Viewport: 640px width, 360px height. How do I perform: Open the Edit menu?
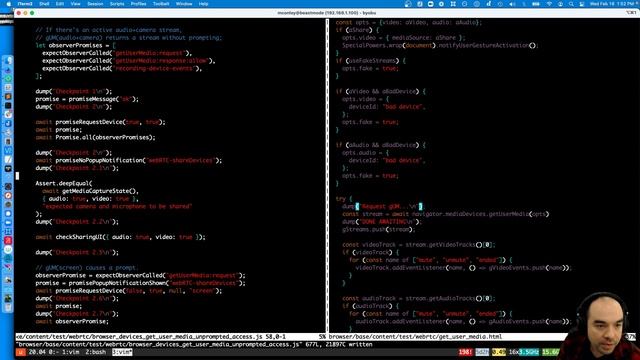[x=60, y=4]
